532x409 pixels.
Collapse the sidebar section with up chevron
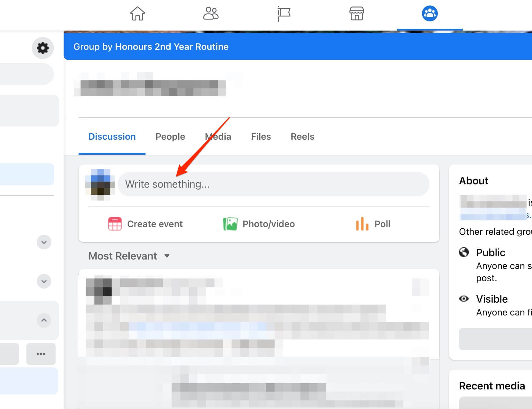[44, 320]
